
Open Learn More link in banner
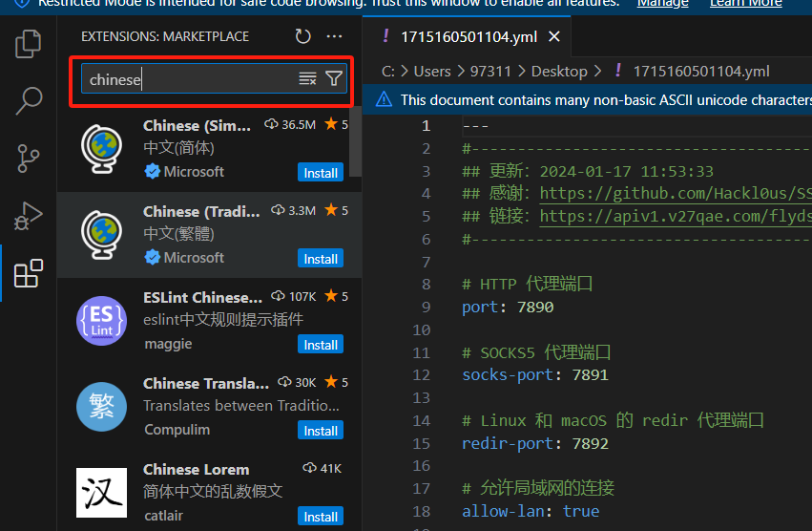click(746, 4)
